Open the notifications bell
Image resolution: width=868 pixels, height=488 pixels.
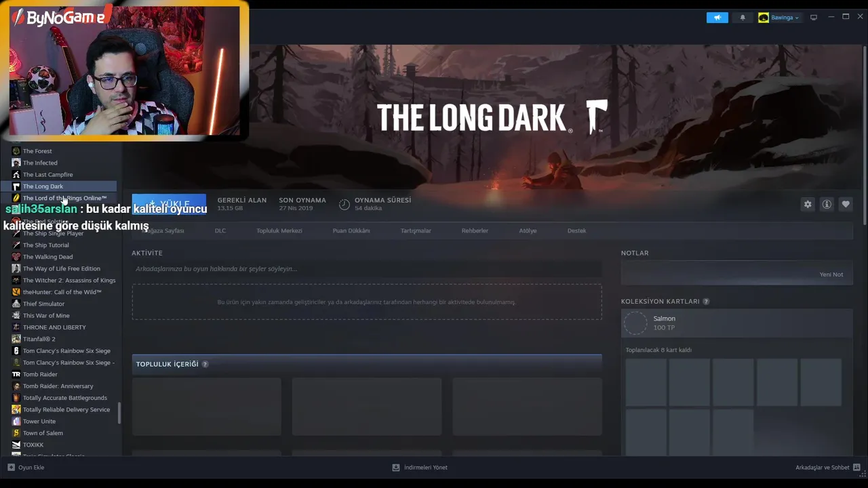[x=743, y=18]
